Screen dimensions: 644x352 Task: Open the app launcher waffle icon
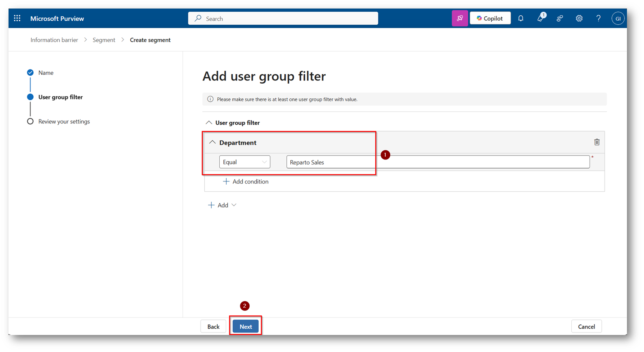point(17,18)
